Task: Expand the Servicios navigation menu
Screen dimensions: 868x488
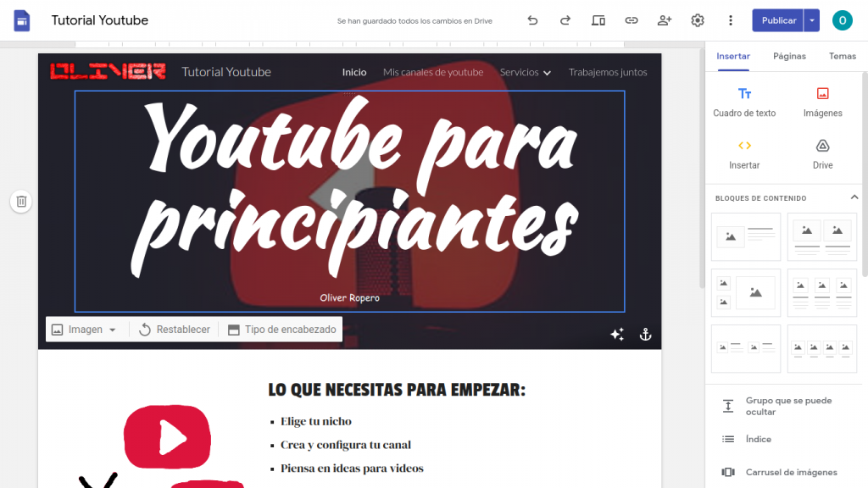Action: tap(526, 73)
